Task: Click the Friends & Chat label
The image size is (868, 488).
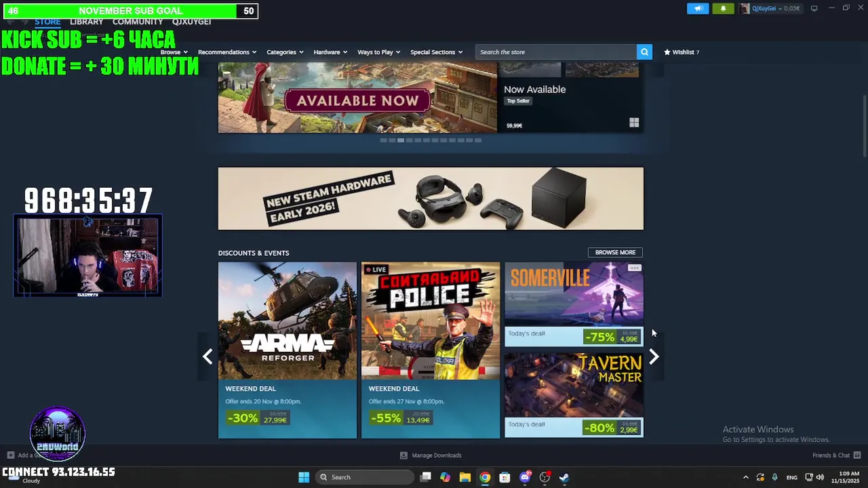Action: pyautogui.click(x=831, y=455)
